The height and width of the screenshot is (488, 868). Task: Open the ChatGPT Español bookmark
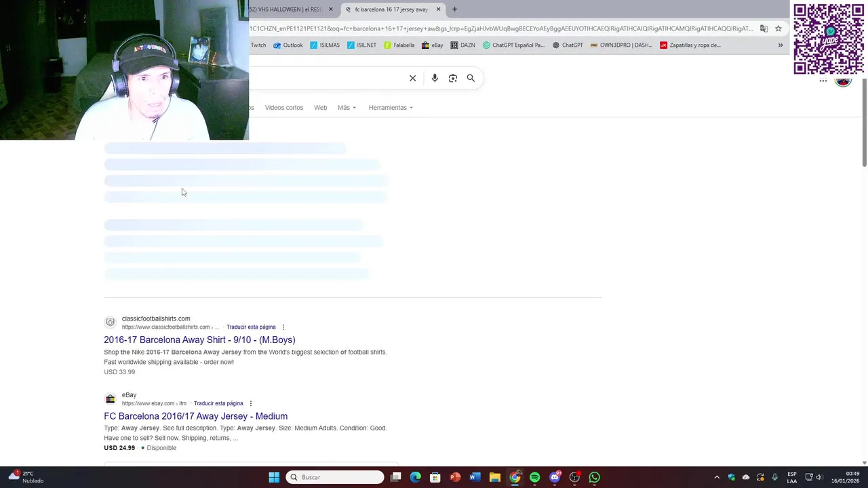click(x=513, y=45)
